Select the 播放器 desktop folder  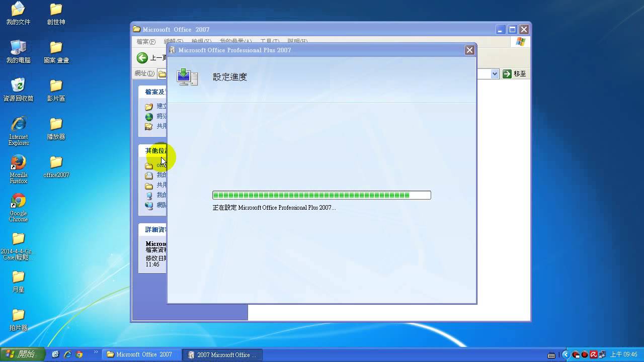pos(56,128)
